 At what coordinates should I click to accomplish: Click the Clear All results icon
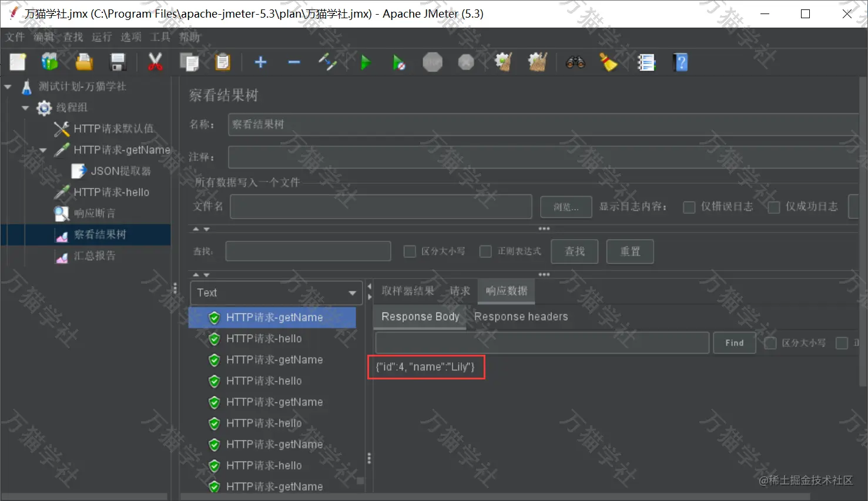pyautogui.click(x=537, y=62)
